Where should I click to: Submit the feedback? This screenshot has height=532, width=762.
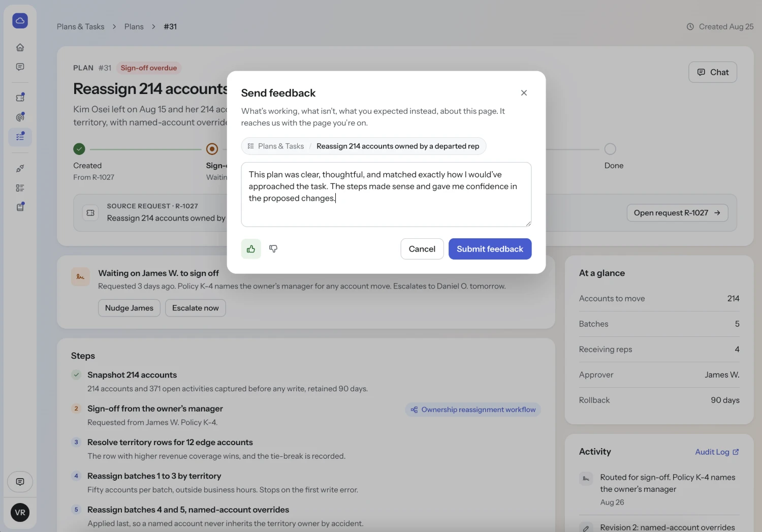pos(490,249)
